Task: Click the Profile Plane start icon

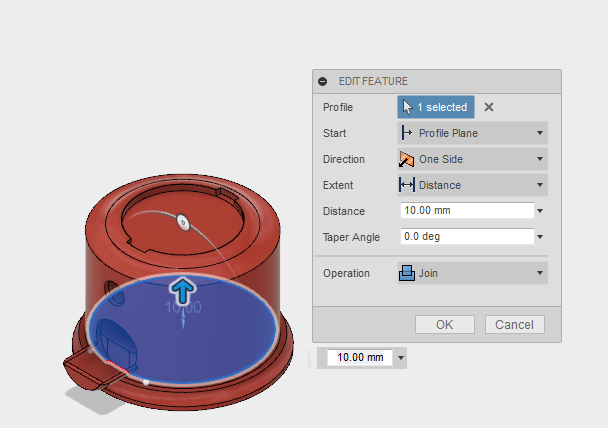Action: click(x=406, y=133)
